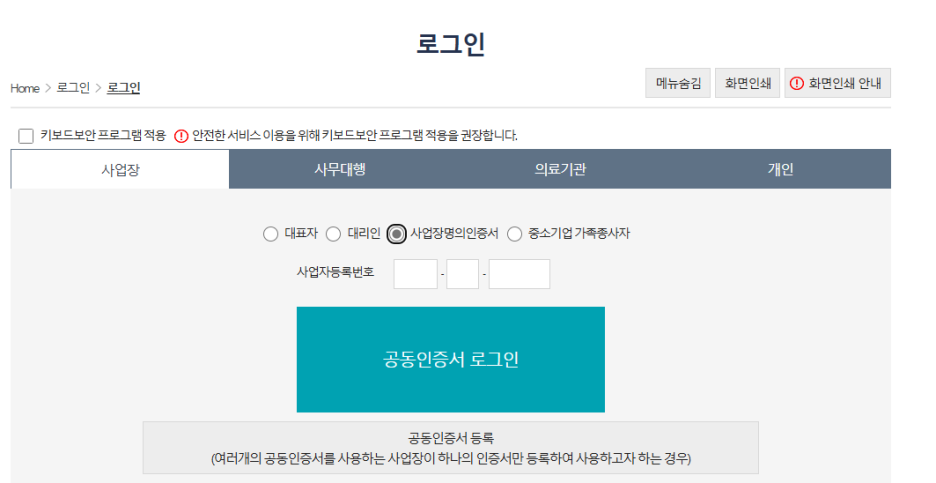Switch to the 사무대행 tab
Screen dimensions: 936x483
(340, 170)
